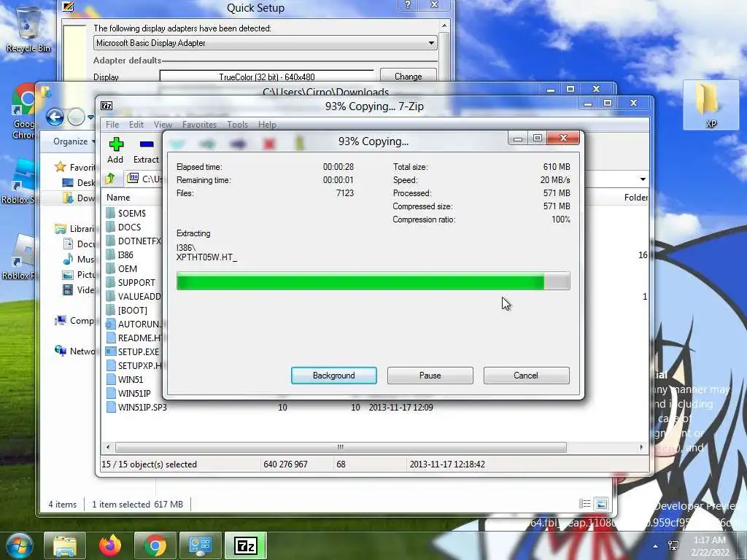747x560 pixels.
Task: Open the Favorites menu in 7-Zip
Action: click(199, 124)
